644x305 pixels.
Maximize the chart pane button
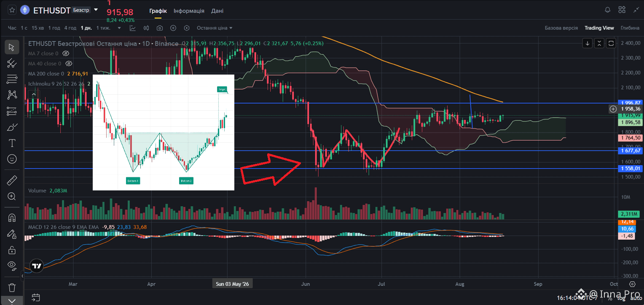coord(612,43)
